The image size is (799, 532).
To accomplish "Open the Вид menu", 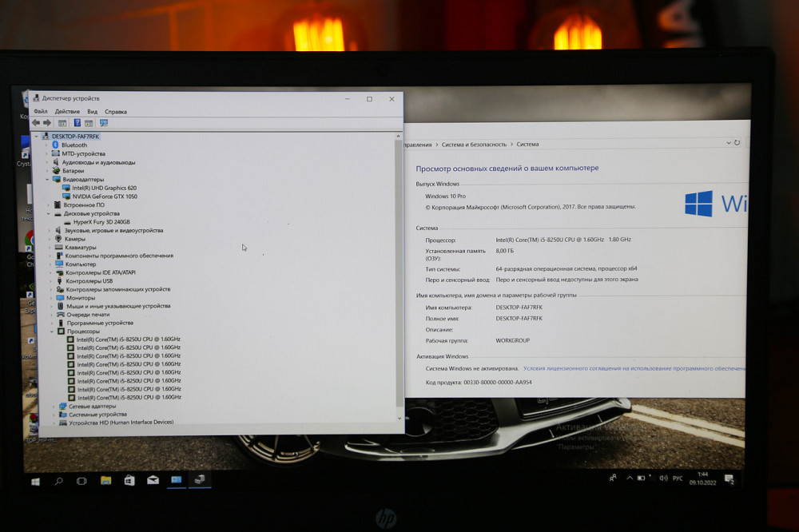I will tap(93, 112).
